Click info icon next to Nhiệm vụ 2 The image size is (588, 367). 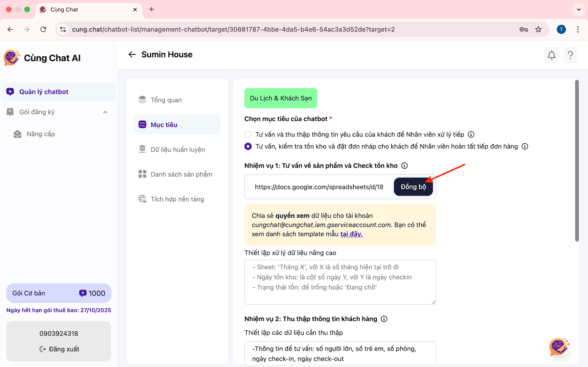click(x=384, y=319)
